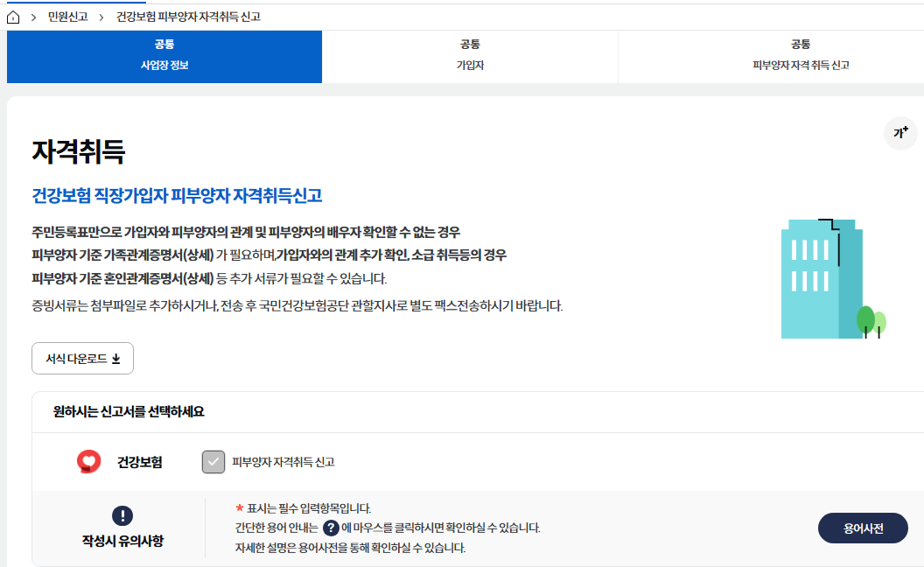Increase font size with 가+ button
Image resolution: width=924 pixels, height=567 pixels.
(x=900, y=133)
